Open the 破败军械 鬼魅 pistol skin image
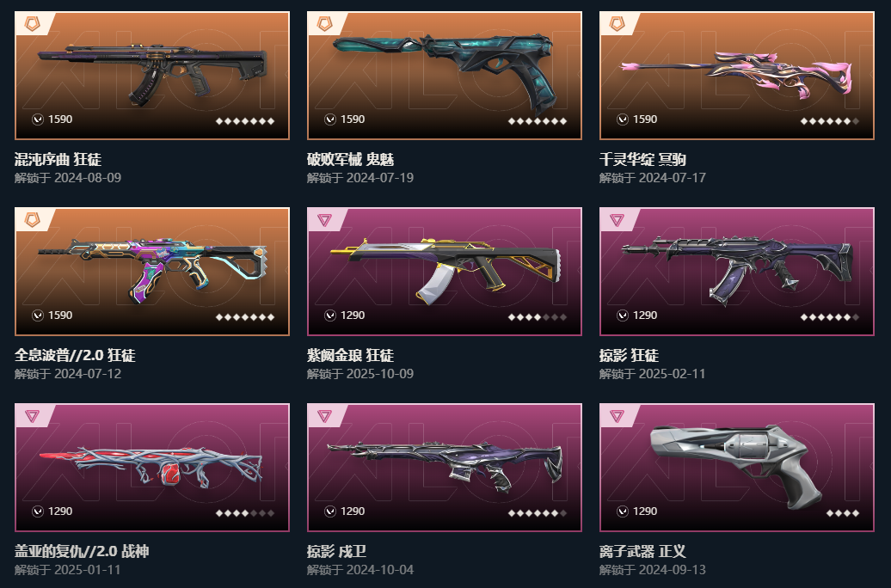The height and width of the screenshot is (588, 891). (x=445, y=72)
